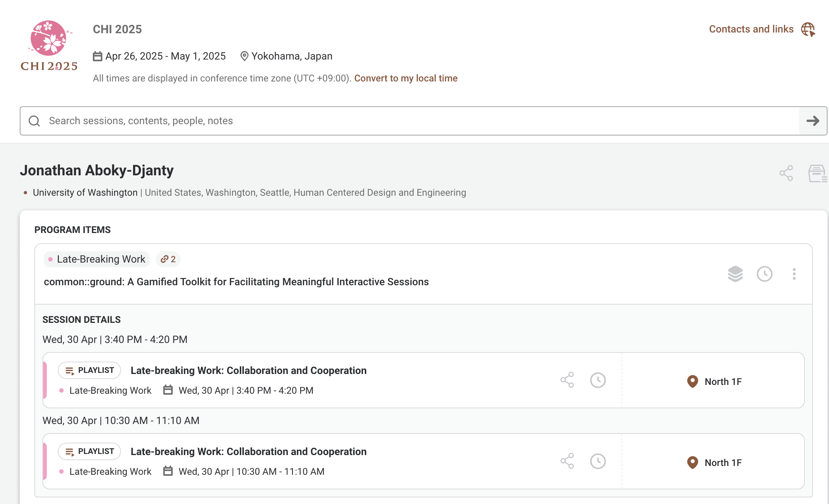Click the search sessions input field
The height and width of the screenshot is (504, 829).
coord(402,121)
